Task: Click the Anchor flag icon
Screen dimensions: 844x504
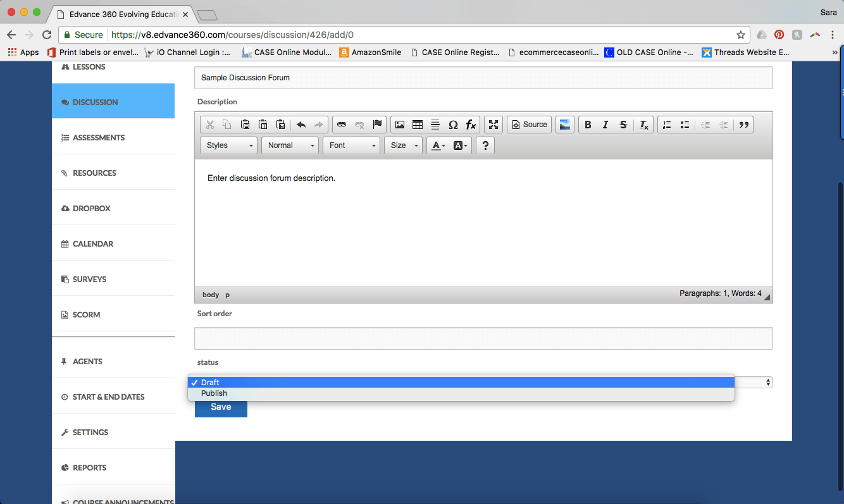Action: point(378,125)
